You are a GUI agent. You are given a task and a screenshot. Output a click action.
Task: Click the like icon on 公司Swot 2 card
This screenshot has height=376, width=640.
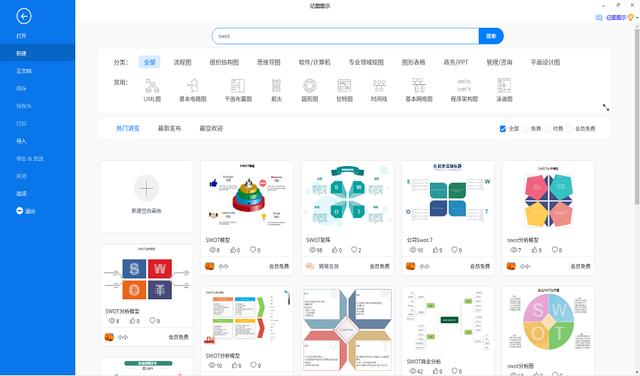tap(437, 250)
